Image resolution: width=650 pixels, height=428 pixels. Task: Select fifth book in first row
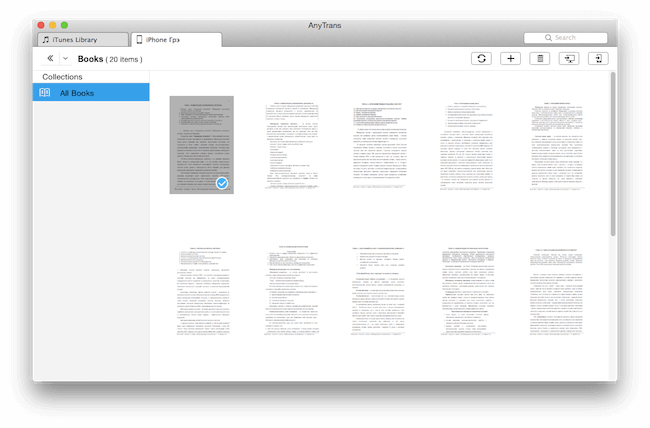pyautogui.click(x=556, y=146)
